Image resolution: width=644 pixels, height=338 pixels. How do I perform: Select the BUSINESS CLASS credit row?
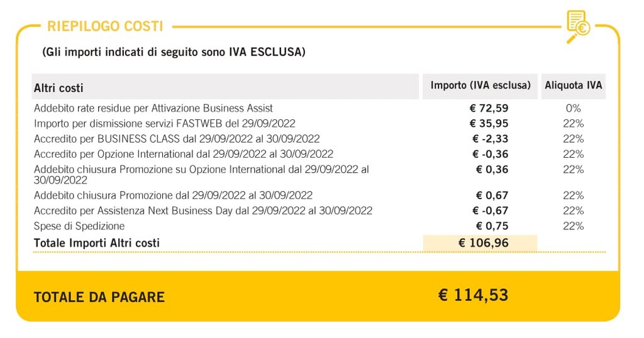coord(177,138)
